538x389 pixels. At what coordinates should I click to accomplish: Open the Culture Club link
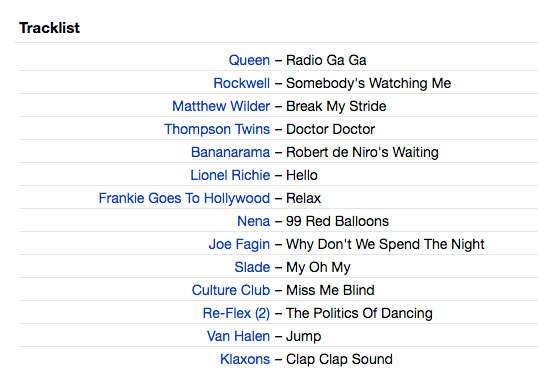pyautogui.click(x=231, y=290)
